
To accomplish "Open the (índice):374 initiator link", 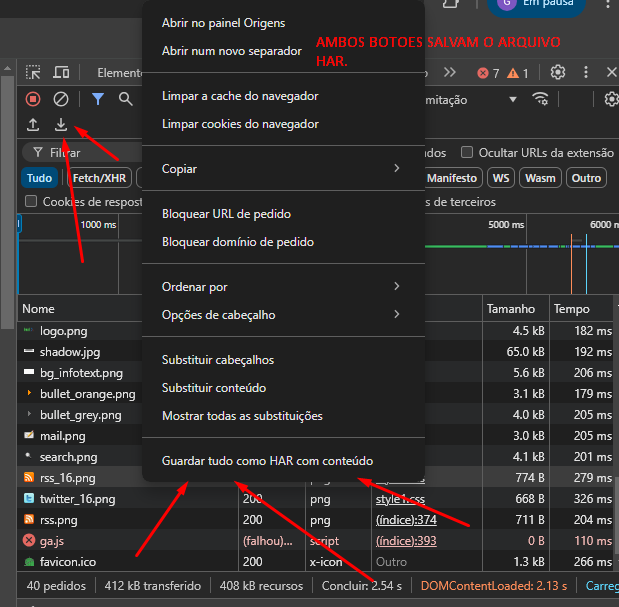I will pos(406,520).
